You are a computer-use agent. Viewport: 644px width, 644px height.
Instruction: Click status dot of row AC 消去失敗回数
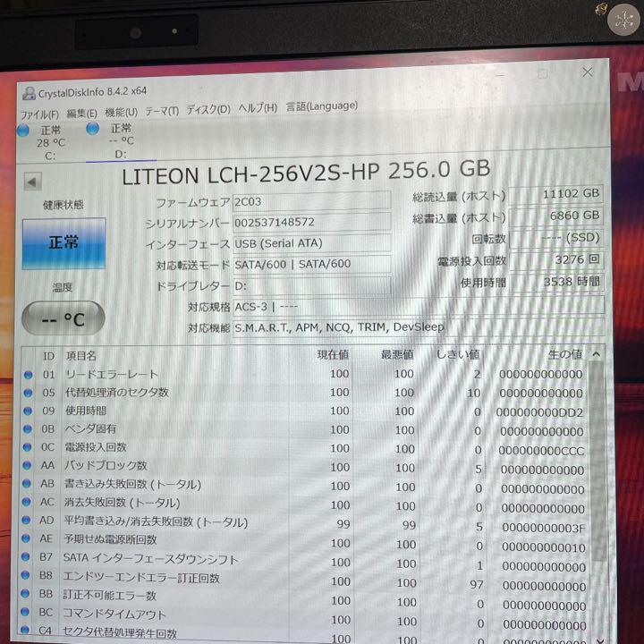click(x=26, y=502)
